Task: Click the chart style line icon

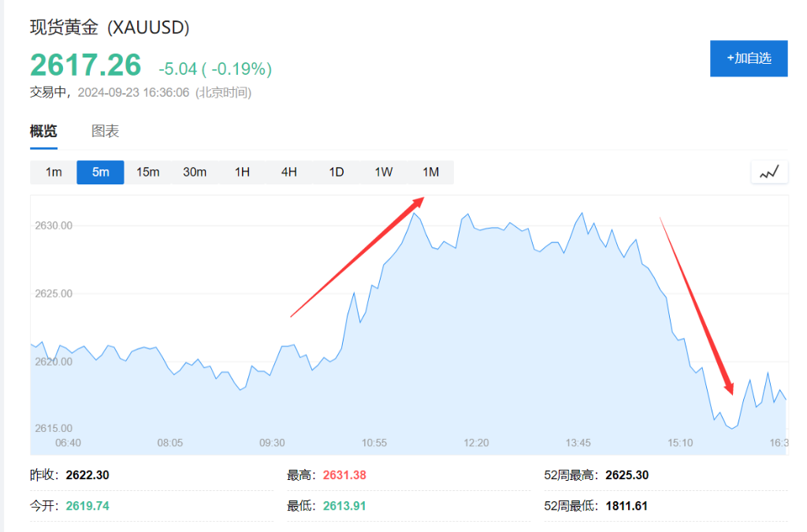Action: [x=769, y=172]
